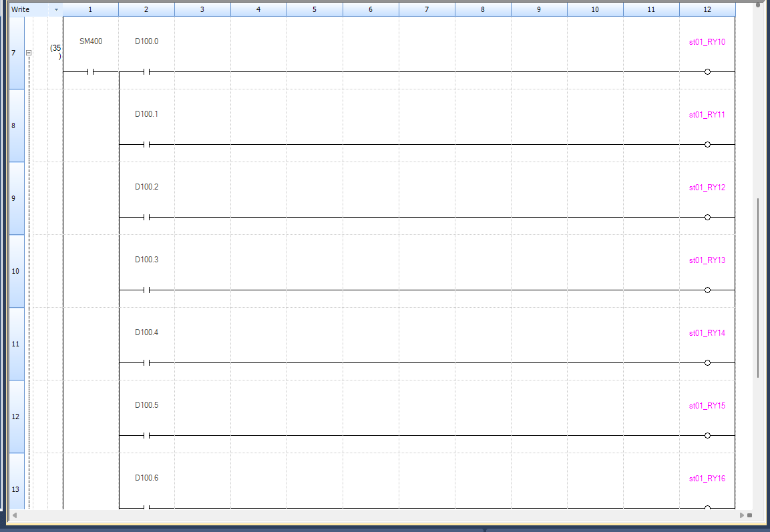
Task: Click the st01_RY10 output coil symbol
Action: 707,71
